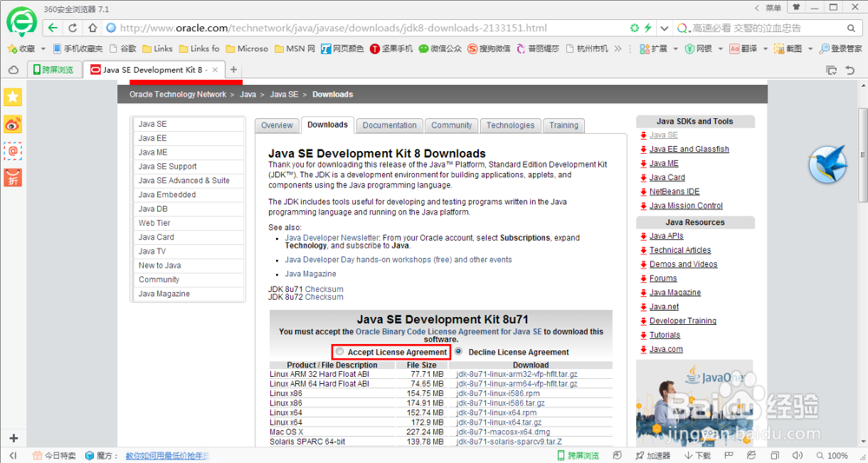Image resolution: width=868 pixels, height=463 pixels.
Task: Open 加速器 accelerator in status bar
Action: pos(653,455)
